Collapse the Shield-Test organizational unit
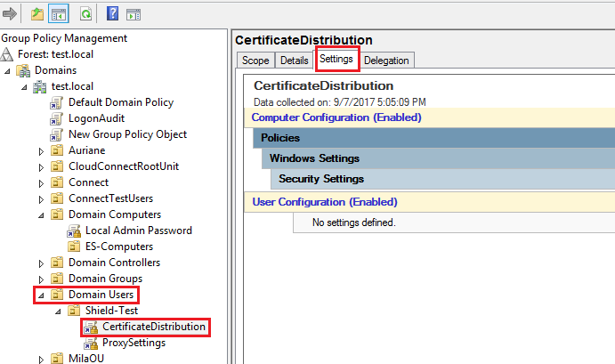The width and height of the screenshot is (615, 364). pos(58,311)
